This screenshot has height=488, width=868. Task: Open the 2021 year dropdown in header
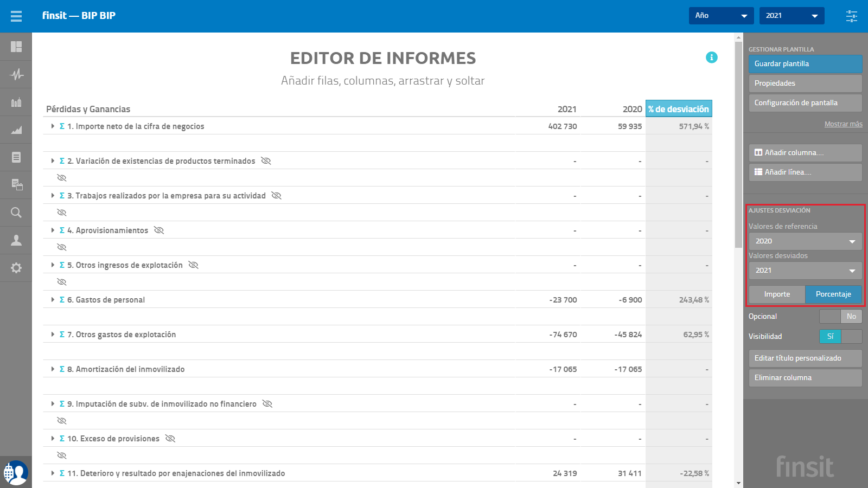pyautogui.click(x=792, y=16)
